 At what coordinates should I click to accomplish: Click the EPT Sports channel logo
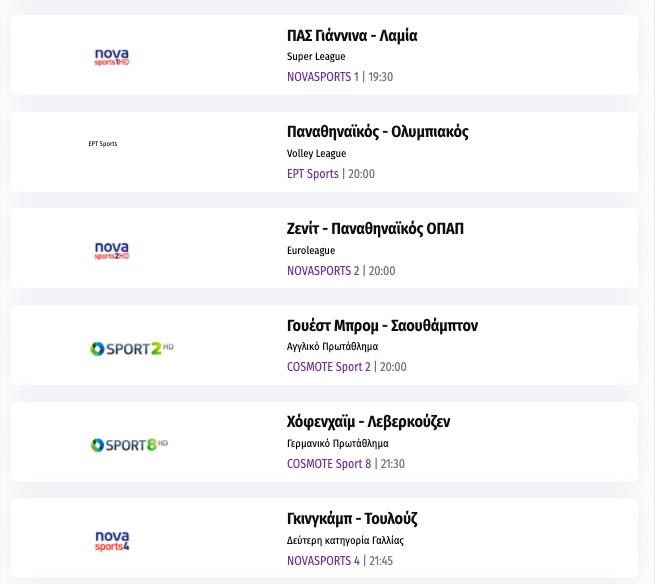[103, 144]
